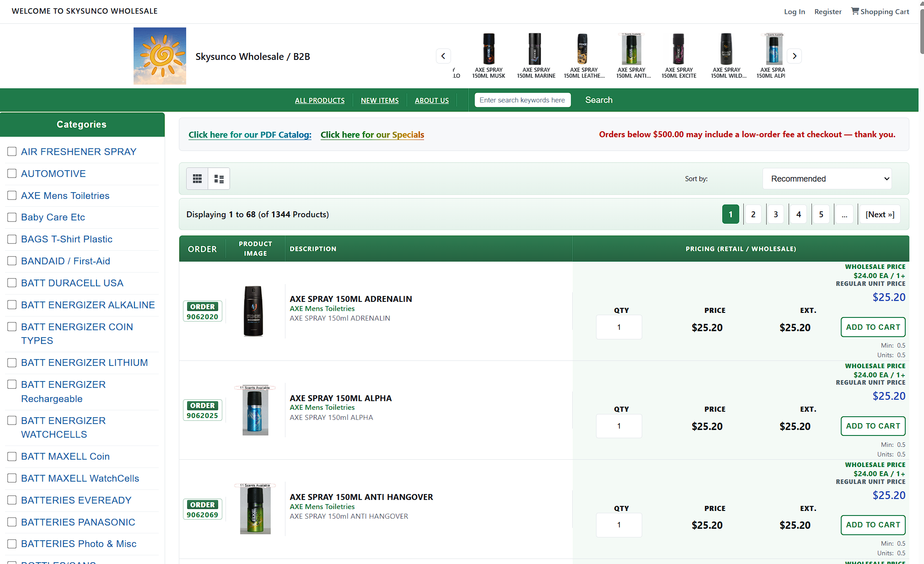Advance carousel with next arrow
This screenshot has height=564, width=924.
795,56
